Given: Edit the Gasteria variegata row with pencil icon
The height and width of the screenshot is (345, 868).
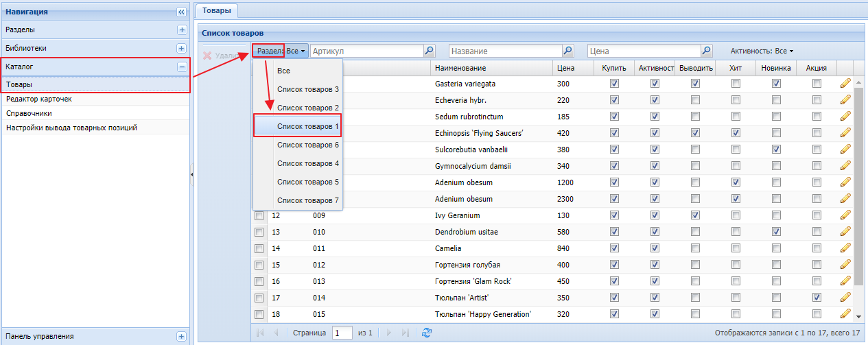Looking at the screenshot, I should tap(845, 84).
